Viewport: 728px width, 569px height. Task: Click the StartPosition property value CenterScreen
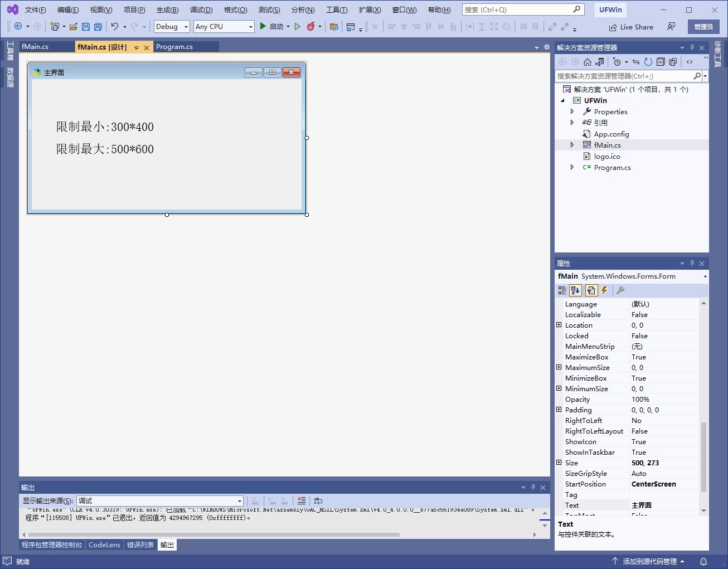(653, 484)
